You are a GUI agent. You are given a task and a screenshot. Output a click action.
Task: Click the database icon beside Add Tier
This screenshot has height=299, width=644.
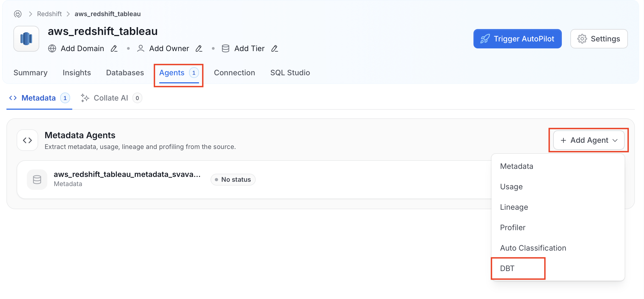coord(226,49)
